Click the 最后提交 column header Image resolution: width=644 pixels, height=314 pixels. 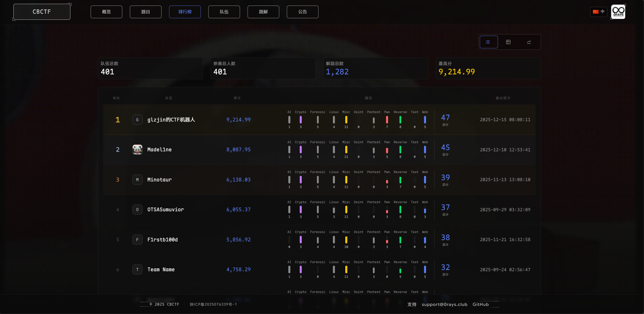(x=503, y=98)
